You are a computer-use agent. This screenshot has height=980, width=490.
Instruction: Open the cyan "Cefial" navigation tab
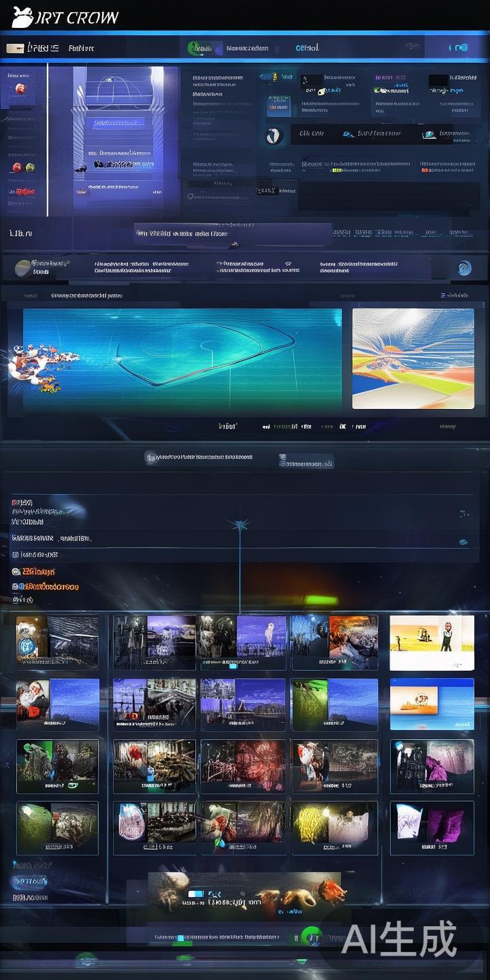click(x=307, y=48)
